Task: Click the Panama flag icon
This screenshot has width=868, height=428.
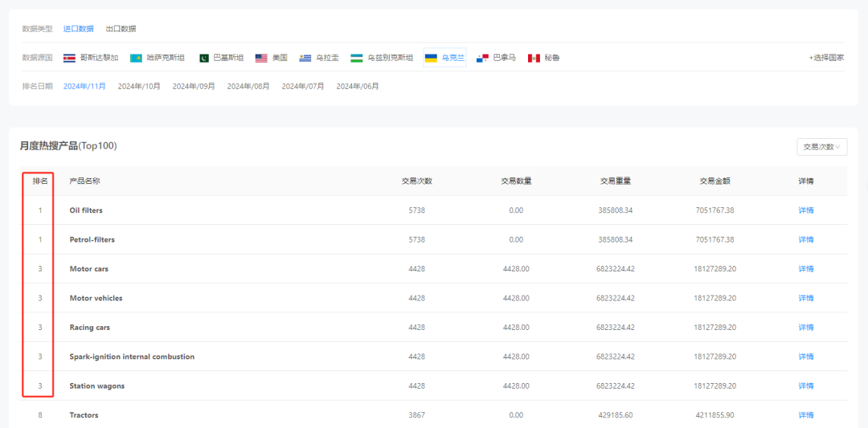Action: point(482,58)
